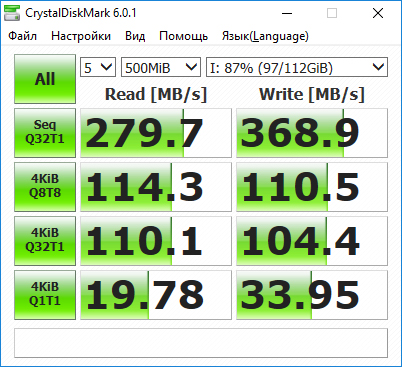This screenshot has width=402, height=367.
Task: Start the 4KiB Q8T8 test
Action: click(x=45, y=187)
